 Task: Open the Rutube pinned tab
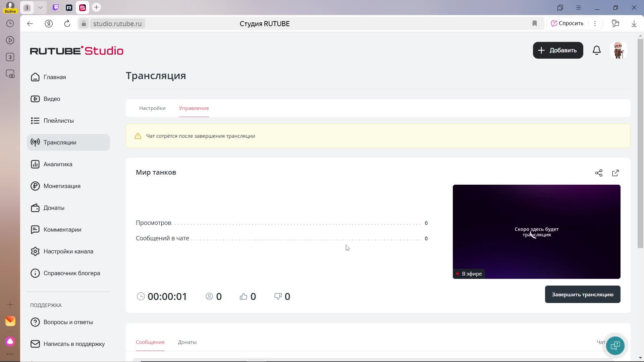69,7
